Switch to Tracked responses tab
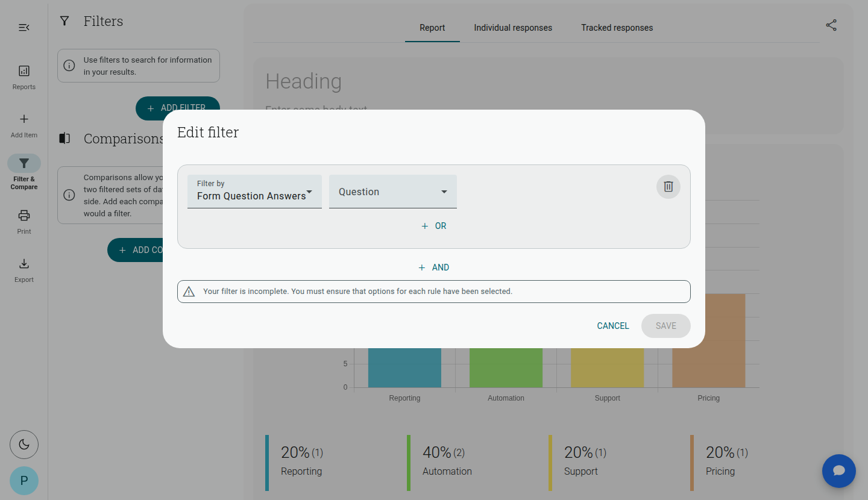Screen dimensions: 868x500 click(x=617, y=28)
